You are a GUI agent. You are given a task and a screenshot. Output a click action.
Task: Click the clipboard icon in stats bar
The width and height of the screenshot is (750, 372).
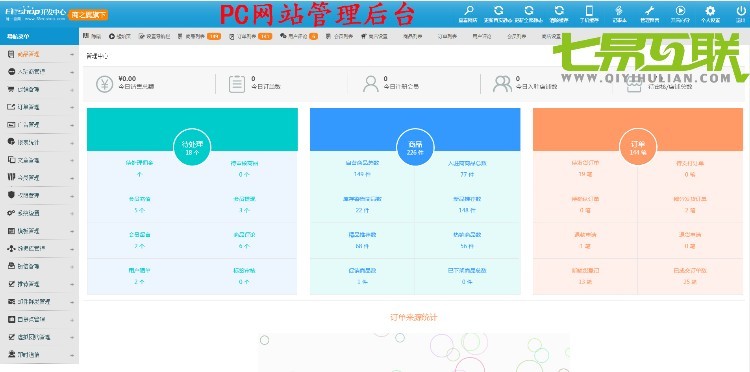tap(237, 84)
